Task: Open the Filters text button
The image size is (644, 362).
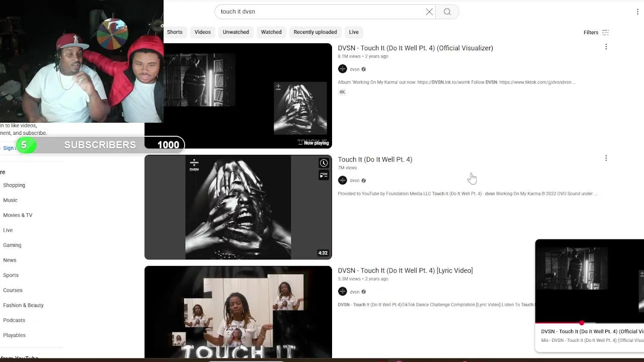Action: [x=591, y=32]
